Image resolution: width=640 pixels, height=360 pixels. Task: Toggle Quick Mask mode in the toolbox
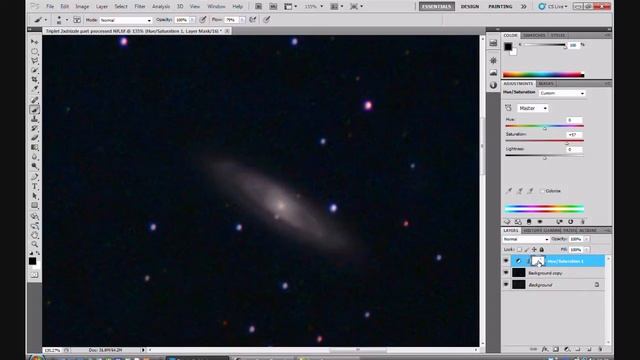pos(35,275)
